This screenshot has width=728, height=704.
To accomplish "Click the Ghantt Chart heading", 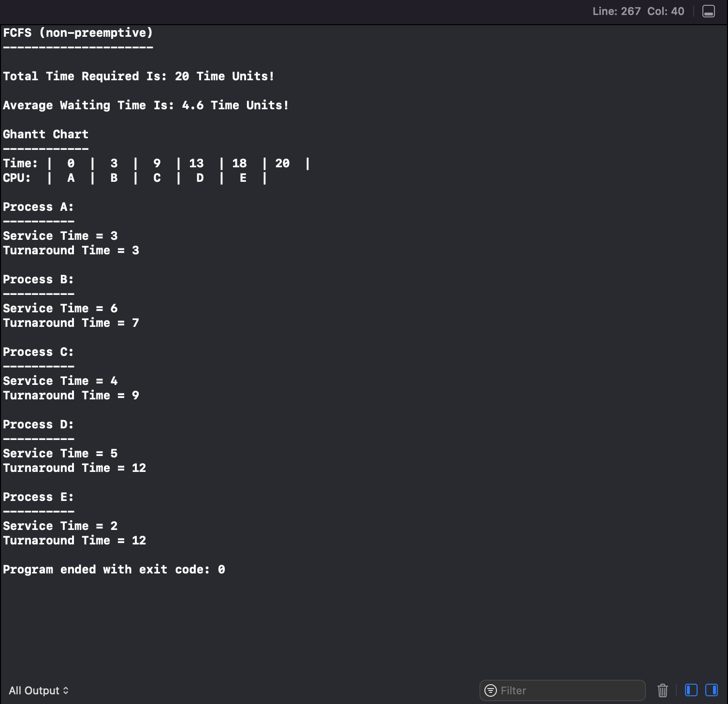I will pyautogui.click(x=45, y=134).
